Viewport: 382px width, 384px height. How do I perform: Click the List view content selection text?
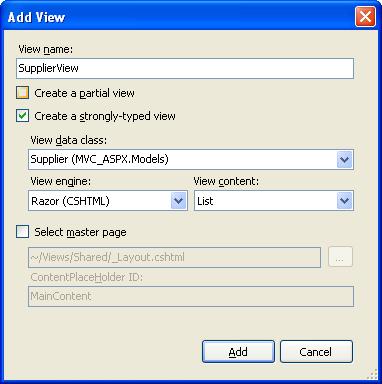tap(205, 201)
